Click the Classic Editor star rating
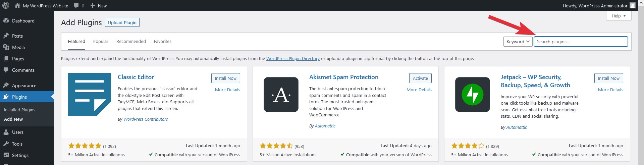 click(85, 146)
